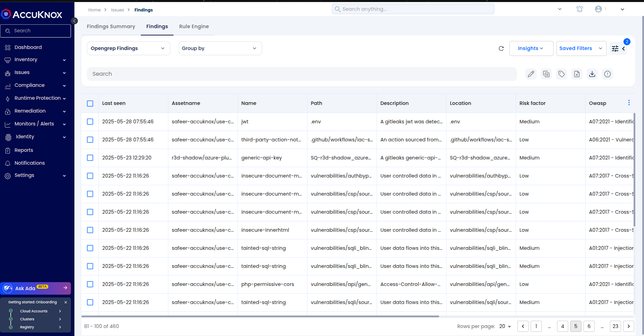Open the Group by dropdown

pos(220,48)
